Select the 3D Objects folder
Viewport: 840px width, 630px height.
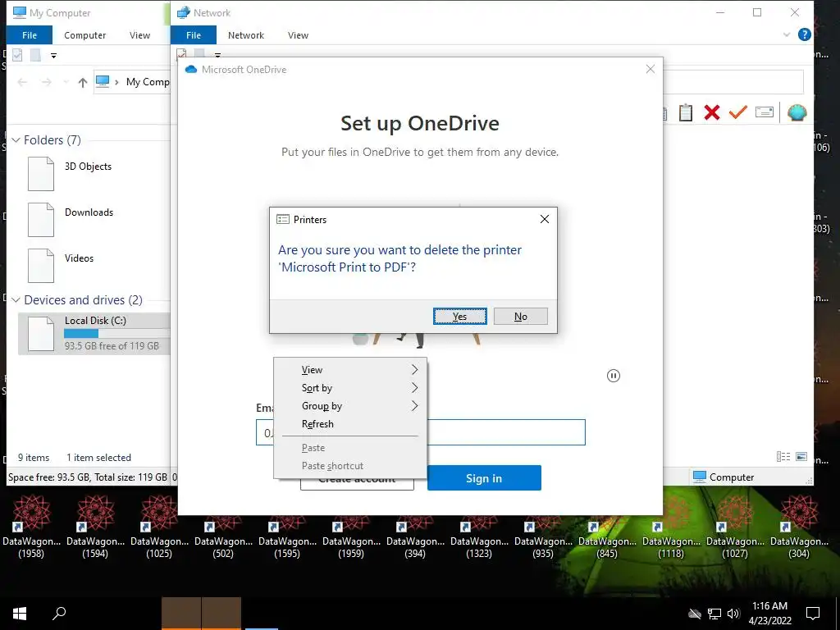point(71,174)
